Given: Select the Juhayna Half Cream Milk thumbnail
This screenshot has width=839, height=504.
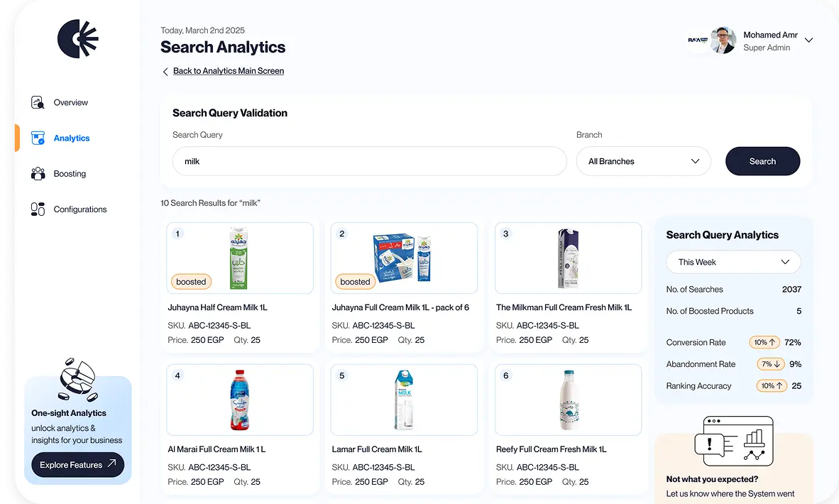Looking at the screenshot, I should pyautogui.click(x=238, y=258).
